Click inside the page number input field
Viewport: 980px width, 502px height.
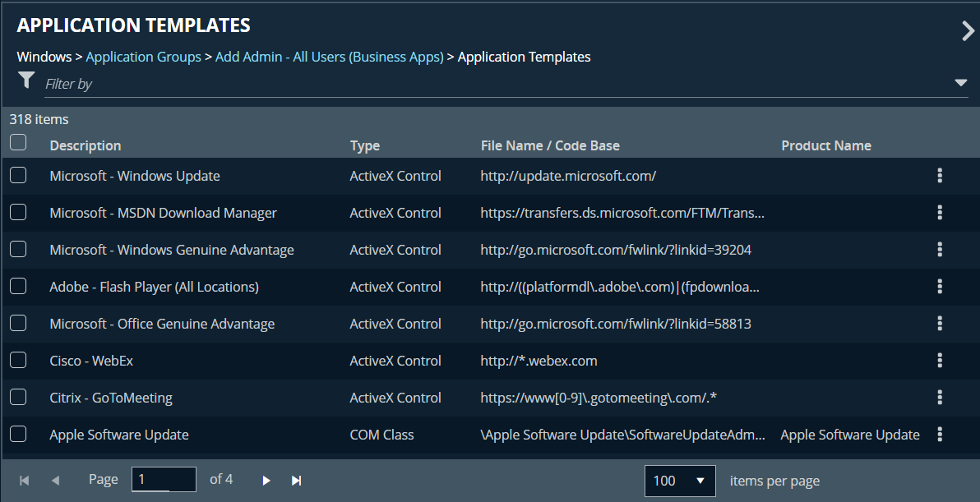point(163,479)
